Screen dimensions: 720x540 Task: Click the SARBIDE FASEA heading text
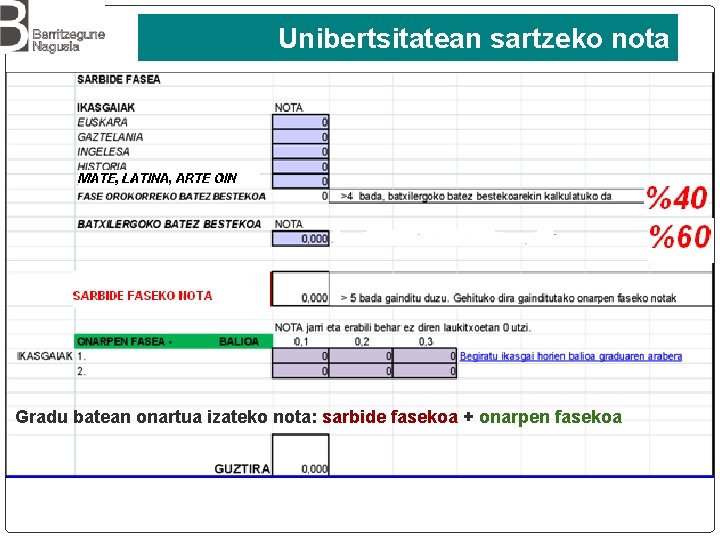coord(119,79)
